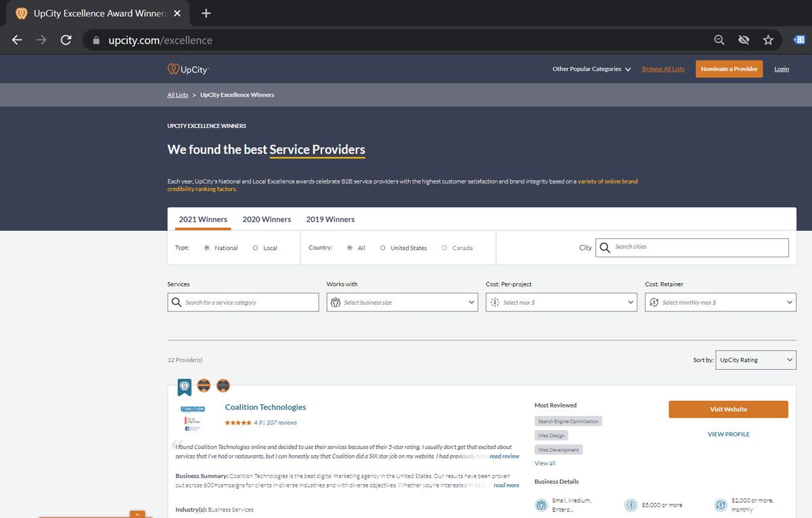Choose United States country radio option
This screenshot has width=812, height=518.
(383, 248)
